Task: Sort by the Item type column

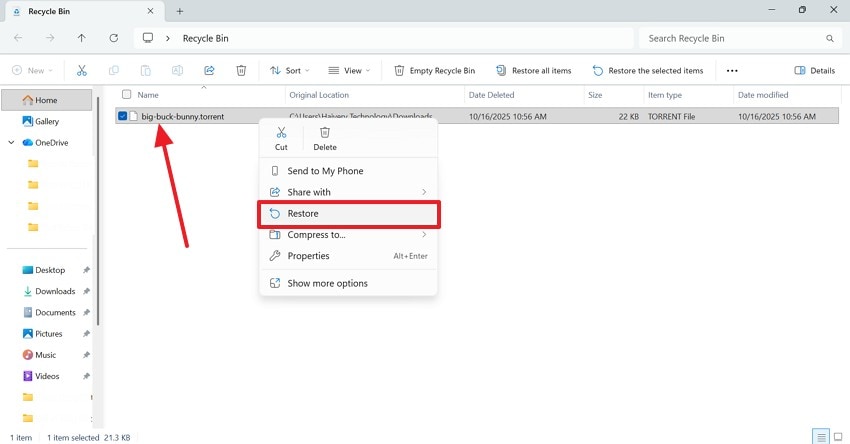Action: [x=665, y=95]
